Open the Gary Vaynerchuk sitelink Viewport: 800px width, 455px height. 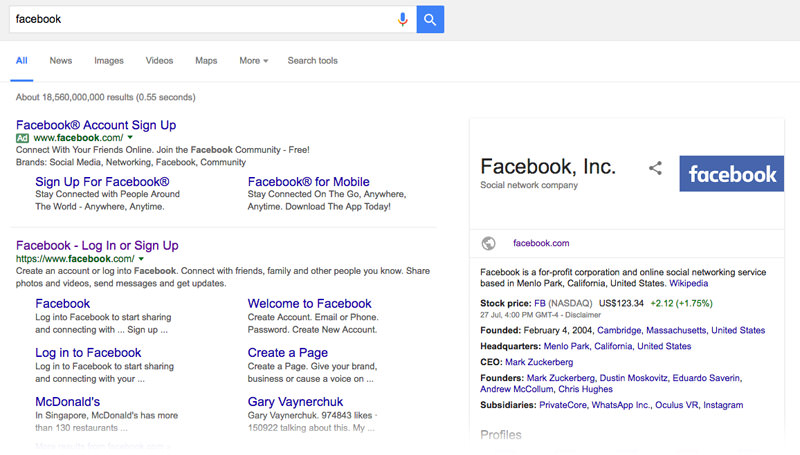pyautogui.click(x=295, y=401)
